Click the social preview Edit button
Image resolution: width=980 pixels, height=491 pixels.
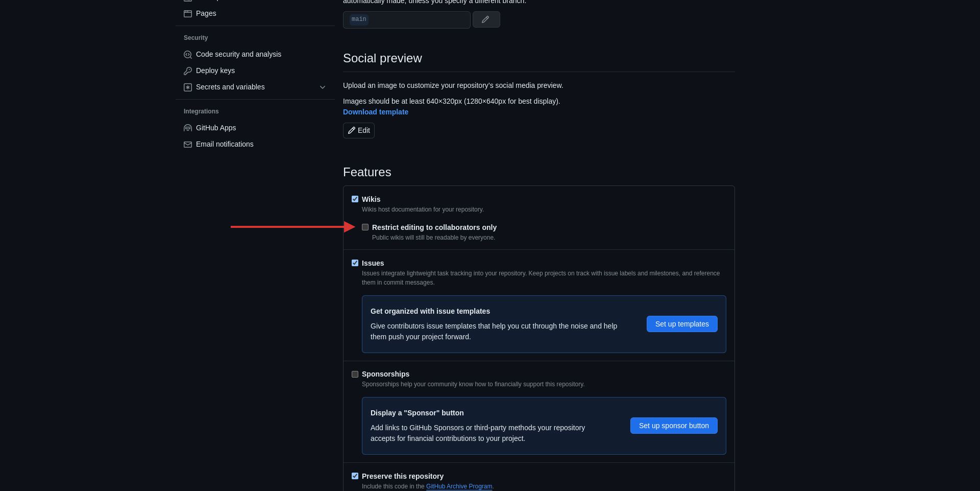359,130
